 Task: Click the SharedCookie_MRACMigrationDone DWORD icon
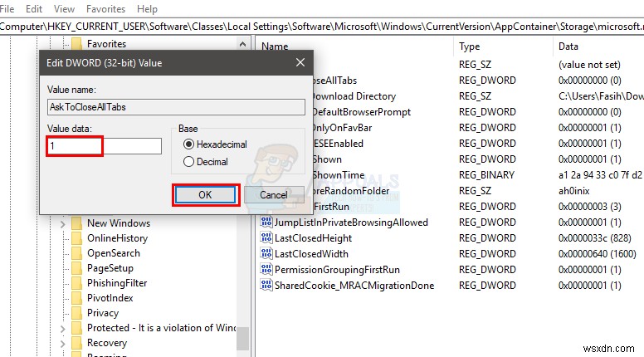[266, 285]
